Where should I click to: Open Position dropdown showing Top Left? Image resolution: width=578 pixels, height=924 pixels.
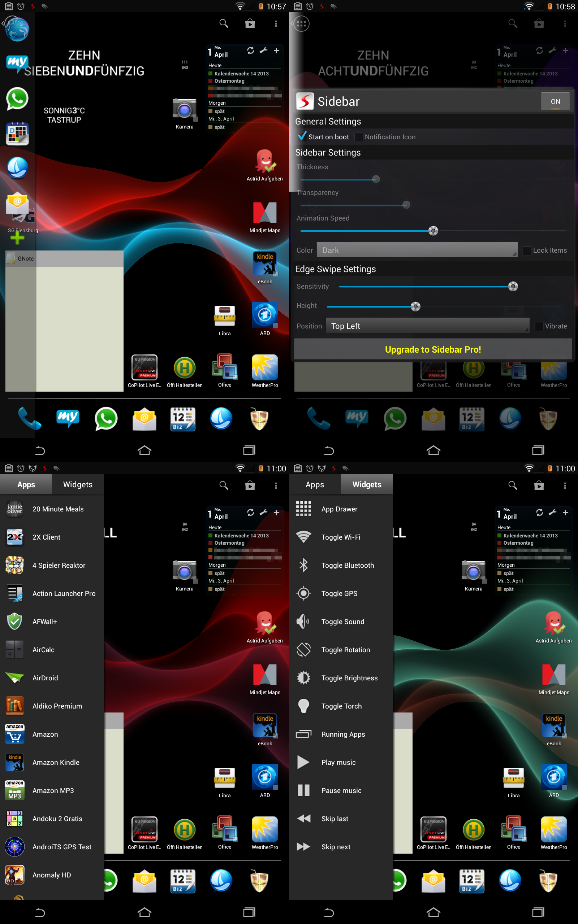tap(427, 326)
